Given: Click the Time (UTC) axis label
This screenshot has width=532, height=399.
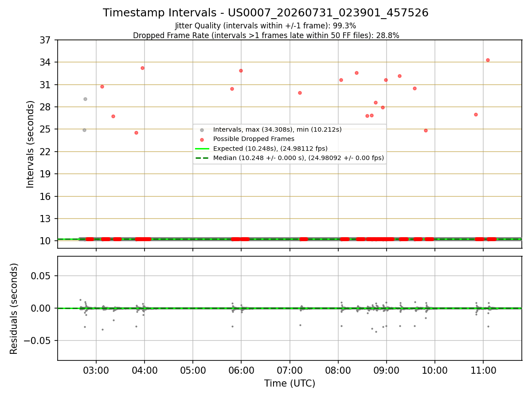Looking at the screenshot, I should (x=289, y=383).
